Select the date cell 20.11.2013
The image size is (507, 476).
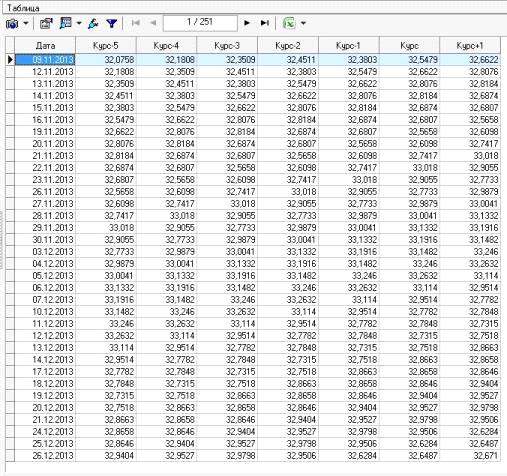click(45, 144)
